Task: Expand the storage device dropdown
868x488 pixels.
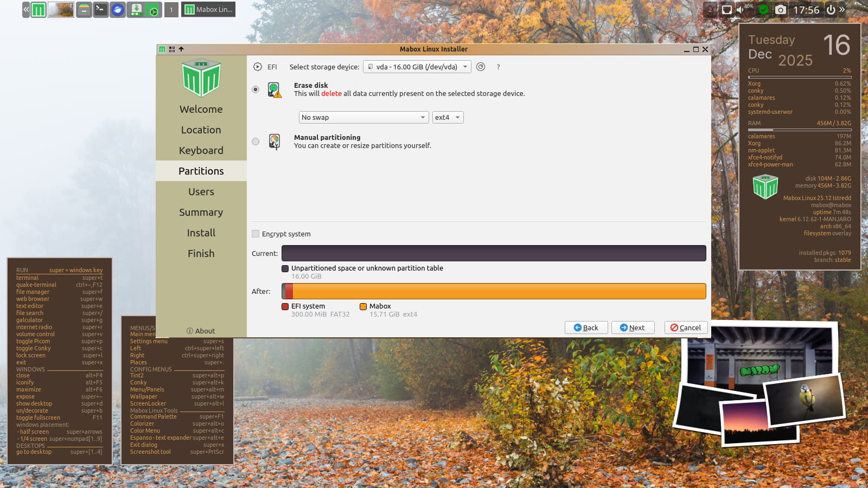Action: coord(417,67)
